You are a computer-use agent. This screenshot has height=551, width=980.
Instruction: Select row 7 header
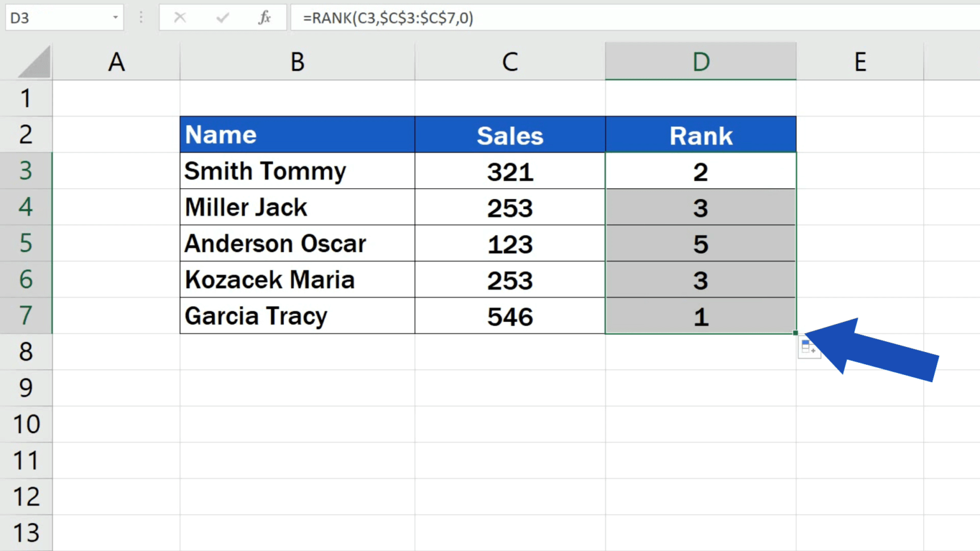pyautogui.click(x=26, y=316)
